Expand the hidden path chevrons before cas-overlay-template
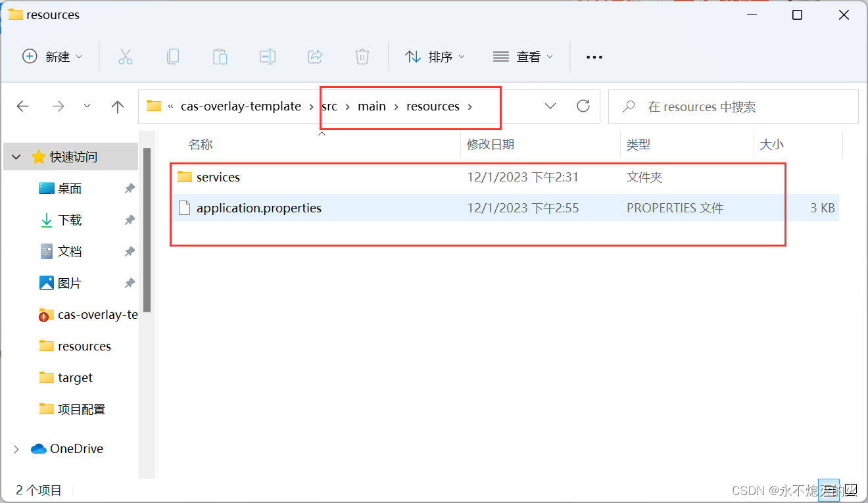 coord(171,107)
